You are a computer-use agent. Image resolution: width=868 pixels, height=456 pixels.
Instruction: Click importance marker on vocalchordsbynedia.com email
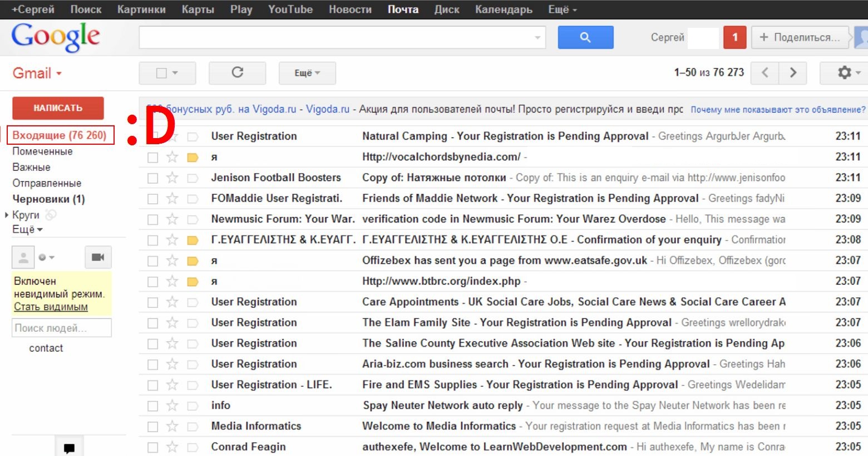pyautogui.click(x=193, y=158)
